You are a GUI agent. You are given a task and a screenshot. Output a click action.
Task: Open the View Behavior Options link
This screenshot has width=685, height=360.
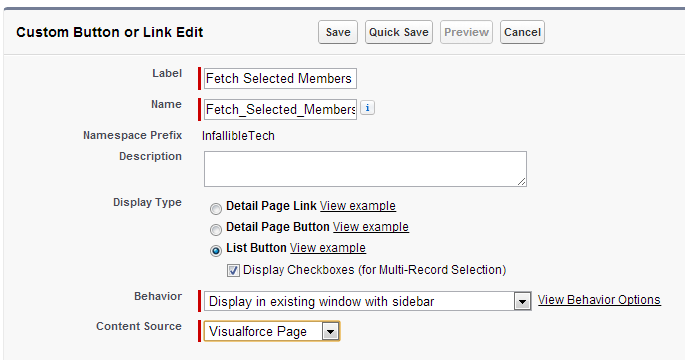pos(599,300)
